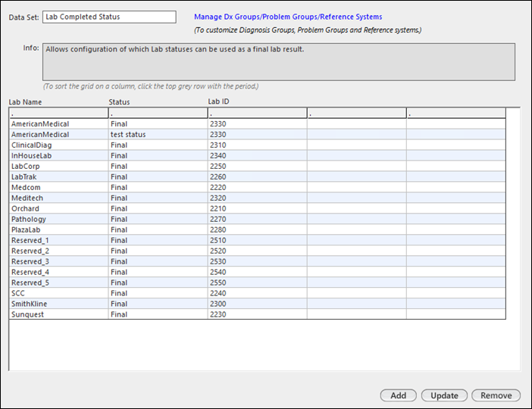Click Lab ID 2240 cell
The image size is (532, 409).
pyautogui.click(x=257, y=293)
